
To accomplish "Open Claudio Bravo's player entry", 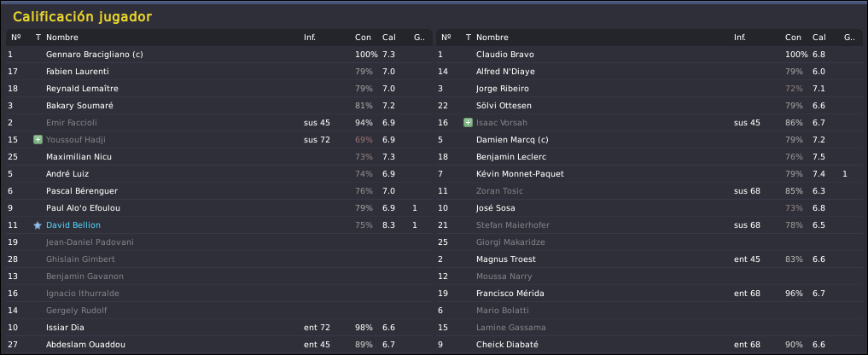I will pyautogui.click(x=649, y=55).
